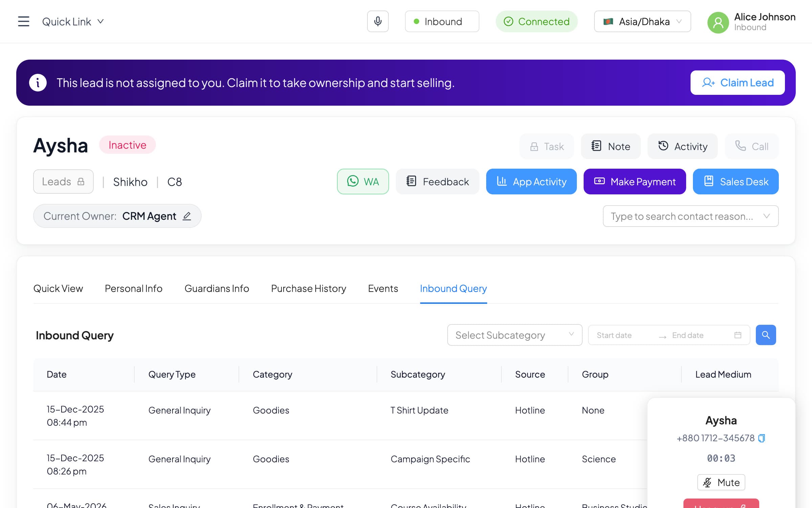Click the microphone icon button
Image resolution: width=812 pixels, height=508 pixels.
pos(378,21)
